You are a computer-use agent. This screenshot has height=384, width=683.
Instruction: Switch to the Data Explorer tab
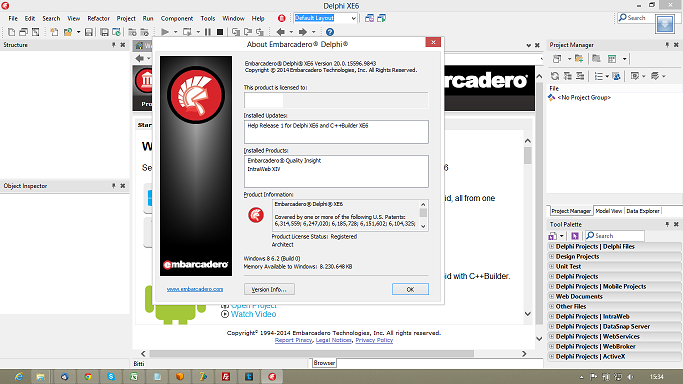643,211
